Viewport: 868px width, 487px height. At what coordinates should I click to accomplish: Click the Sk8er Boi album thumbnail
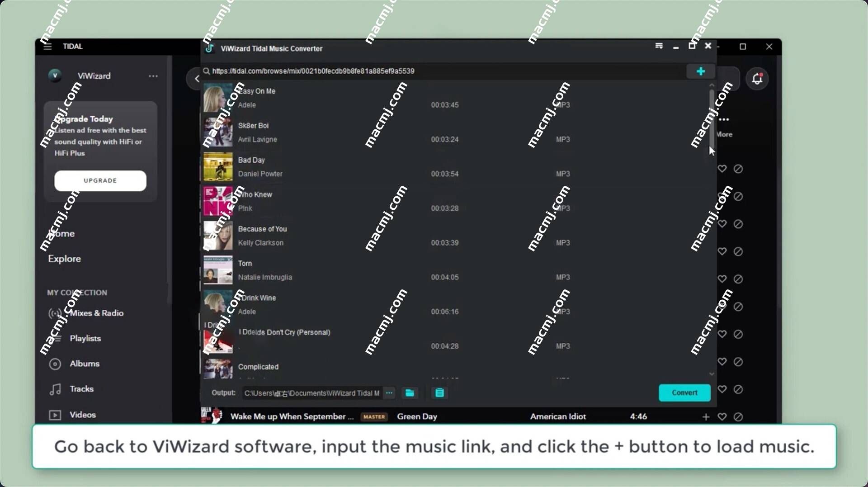click(218, 132)
